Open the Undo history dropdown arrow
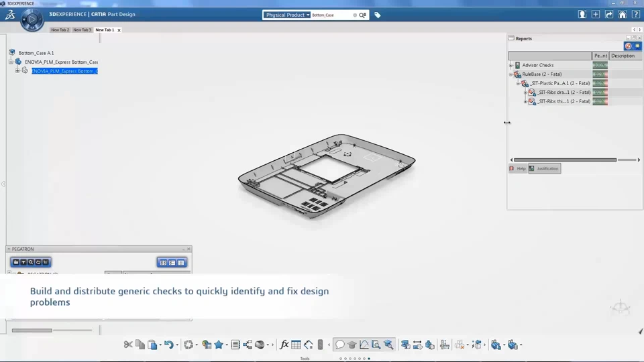The height and width of the screenshot is (362, 644). [177, 345]
